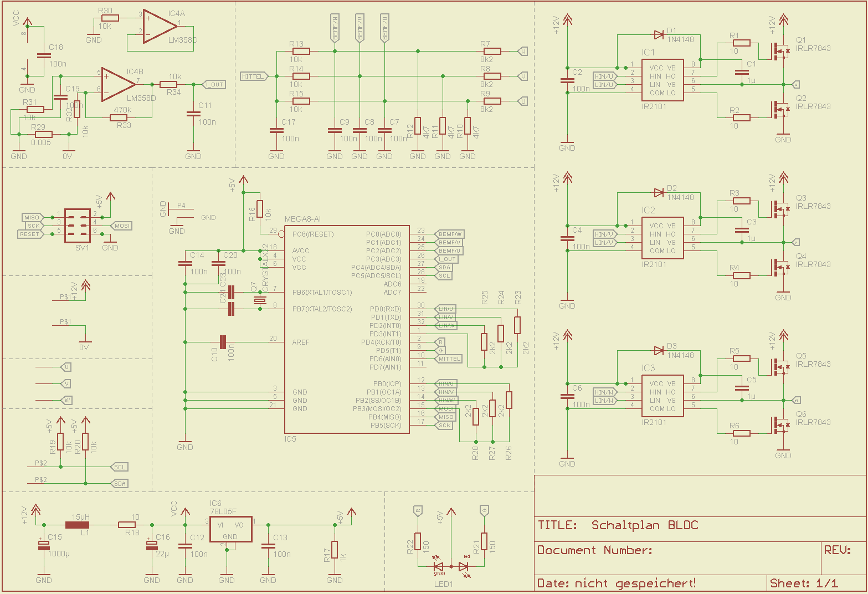
Task: Select the R21 150 LED resistor
Action: (484, 541)
